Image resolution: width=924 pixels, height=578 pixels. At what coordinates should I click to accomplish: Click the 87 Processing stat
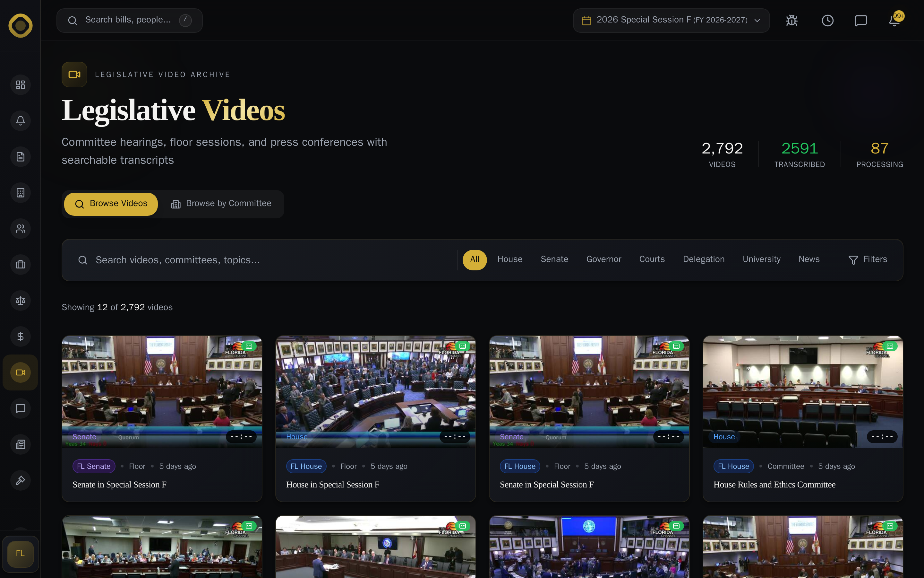tap(880, 154)
